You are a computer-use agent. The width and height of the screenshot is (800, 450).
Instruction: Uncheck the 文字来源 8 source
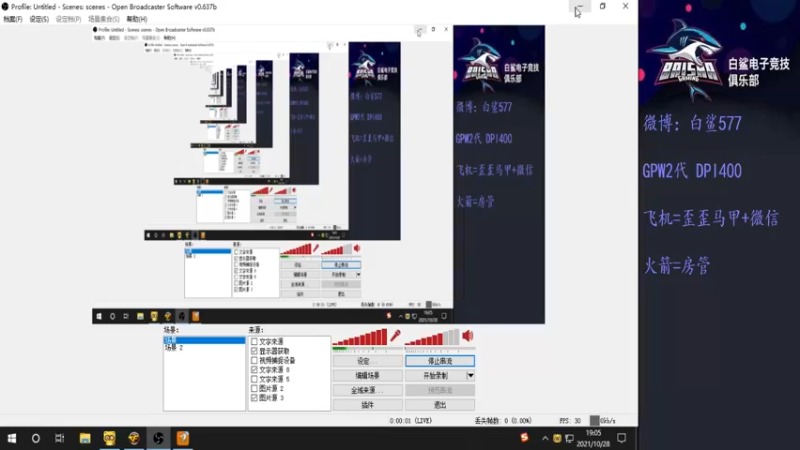(x=254, y=369)
